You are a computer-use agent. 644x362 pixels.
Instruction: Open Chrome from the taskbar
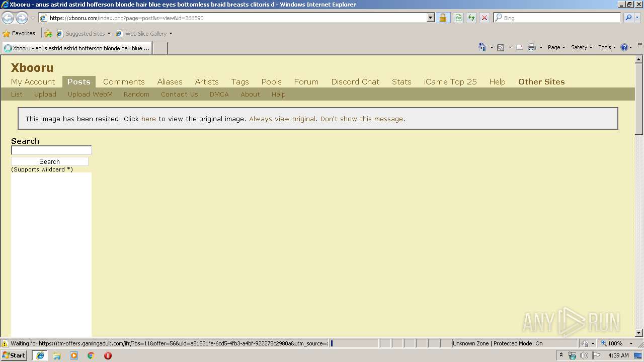point(91,355)
